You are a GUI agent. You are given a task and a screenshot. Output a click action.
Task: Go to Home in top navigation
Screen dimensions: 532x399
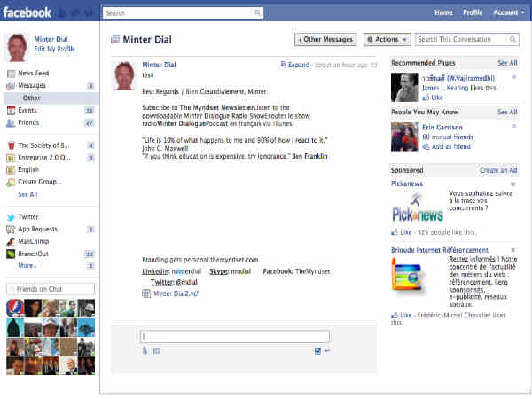tap(443, 12)
